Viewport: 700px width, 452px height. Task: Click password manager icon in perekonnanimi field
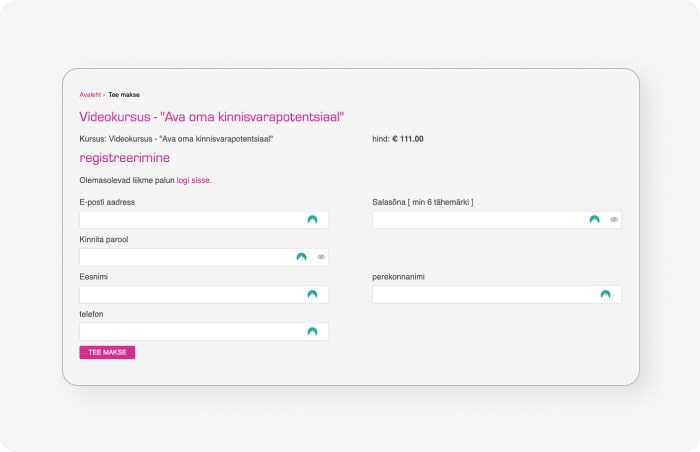(x=605, y=294)
